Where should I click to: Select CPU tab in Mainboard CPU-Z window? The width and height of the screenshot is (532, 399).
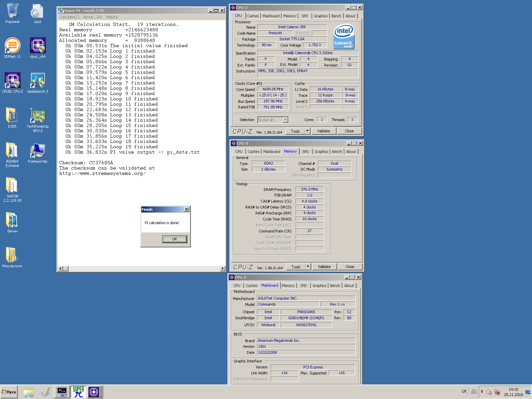(237, 286)
